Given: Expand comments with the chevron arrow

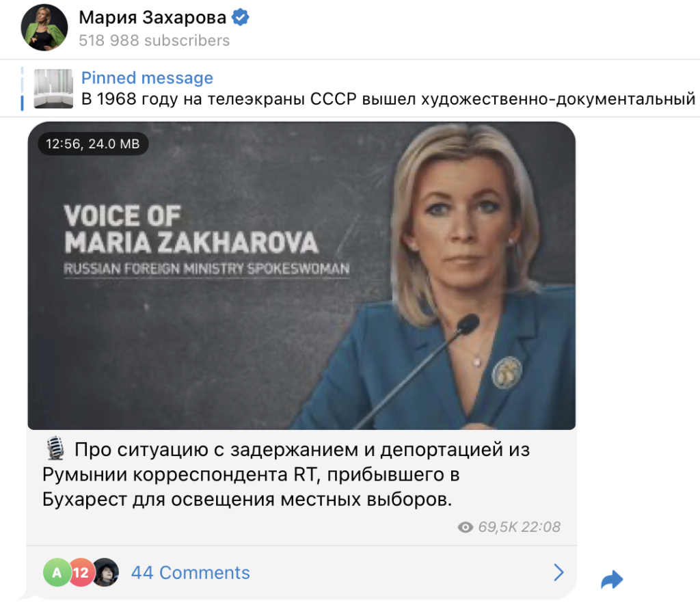Looking at the screenshot, I should pos(558,572).
